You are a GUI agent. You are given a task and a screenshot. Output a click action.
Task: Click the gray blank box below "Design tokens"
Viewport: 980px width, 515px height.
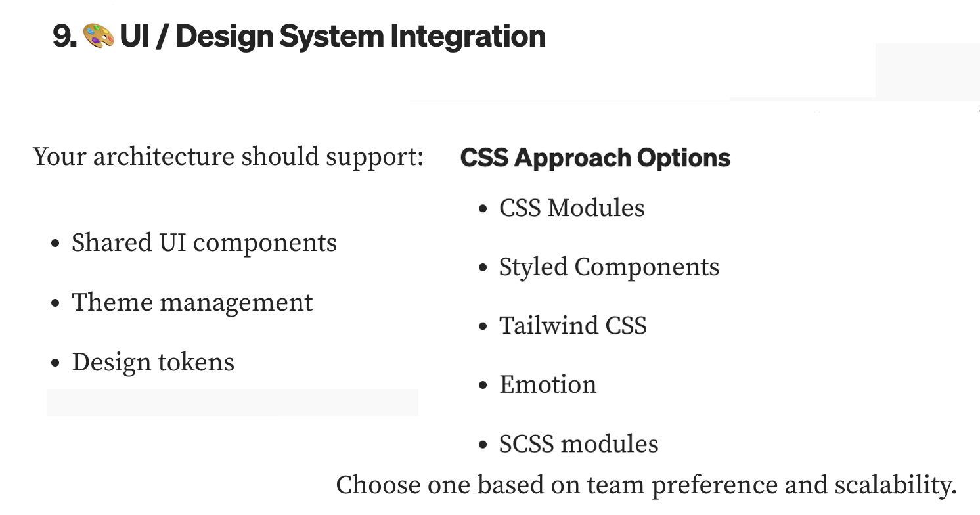pos(233,402)
